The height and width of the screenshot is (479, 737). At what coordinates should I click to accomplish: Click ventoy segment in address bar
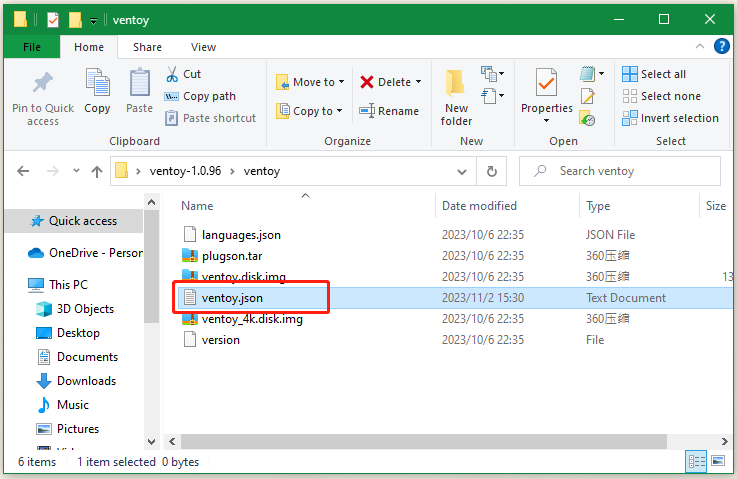point(262,171)
